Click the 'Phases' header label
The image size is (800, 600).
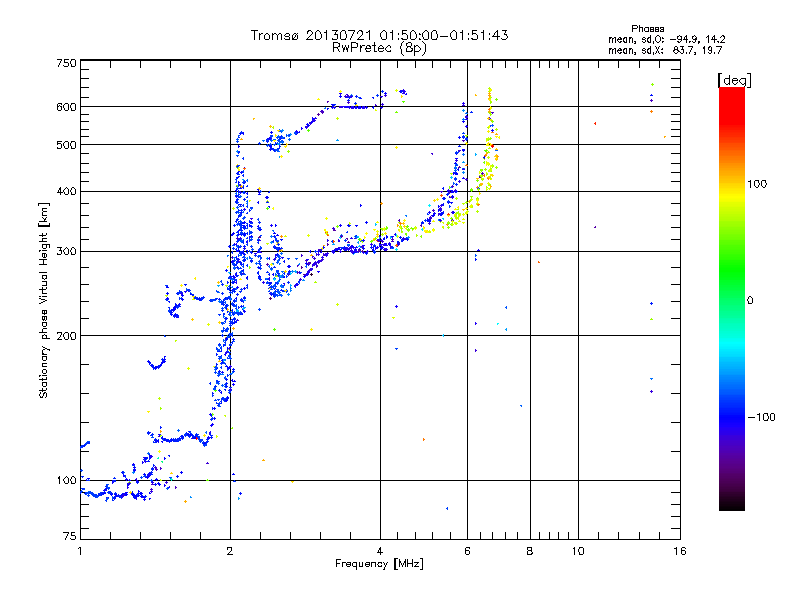[x=647, y=29]
